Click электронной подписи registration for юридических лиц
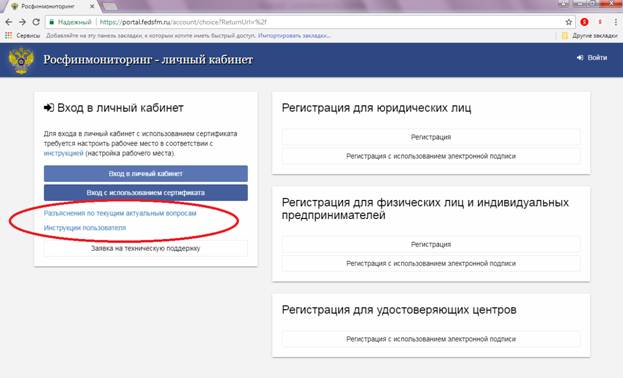This screenshot has height=378, width=623. click(431, 156)
